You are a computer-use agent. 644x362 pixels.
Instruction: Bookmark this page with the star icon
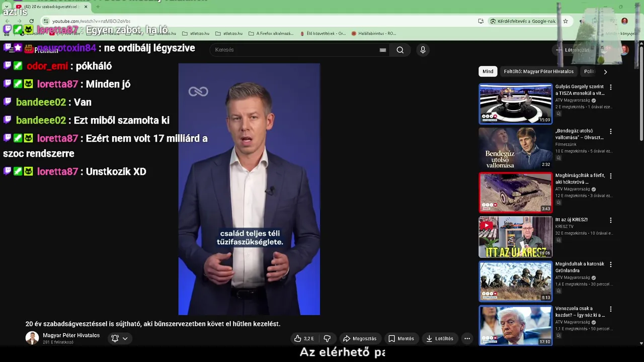566,21
